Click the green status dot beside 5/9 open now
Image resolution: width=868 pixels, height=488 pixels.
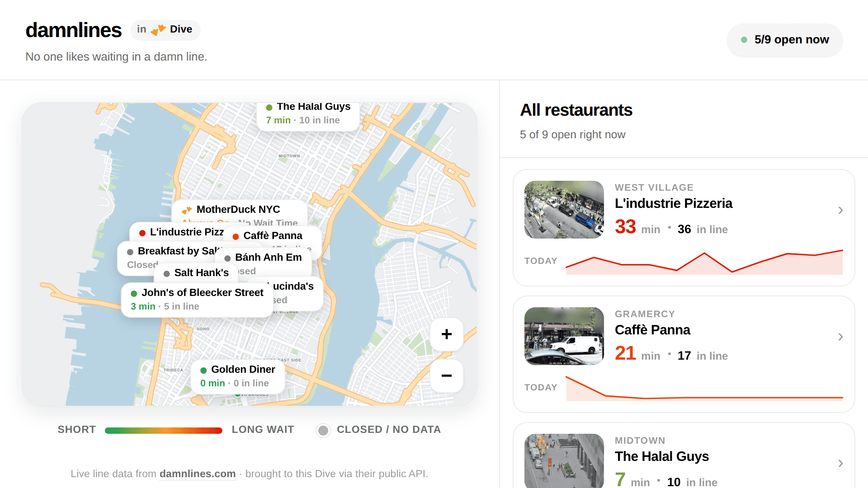click(744, 40)
